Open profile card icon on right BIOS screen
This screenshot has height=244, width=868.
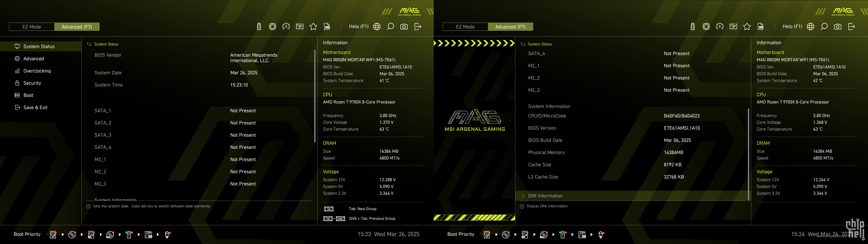point(733,27)
